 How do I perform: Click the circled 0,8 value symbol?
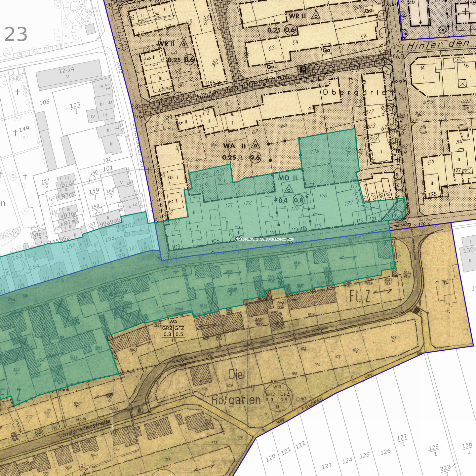[298, 200]
